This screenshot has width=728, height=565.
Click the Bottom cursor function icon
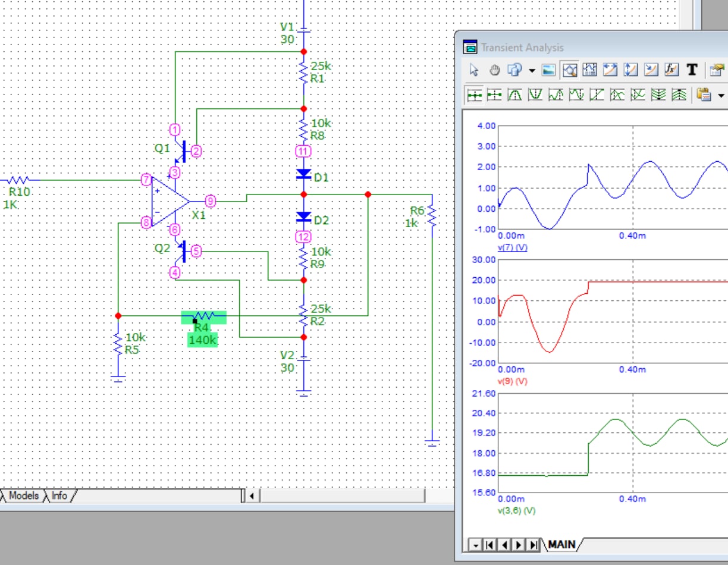pos(638,95)
